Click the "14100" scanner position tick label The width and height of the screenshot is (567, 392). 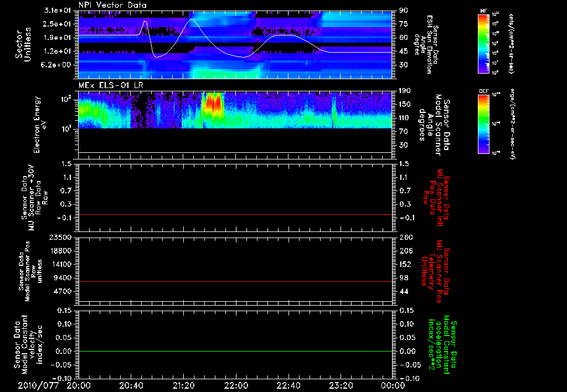coord(61,264)
